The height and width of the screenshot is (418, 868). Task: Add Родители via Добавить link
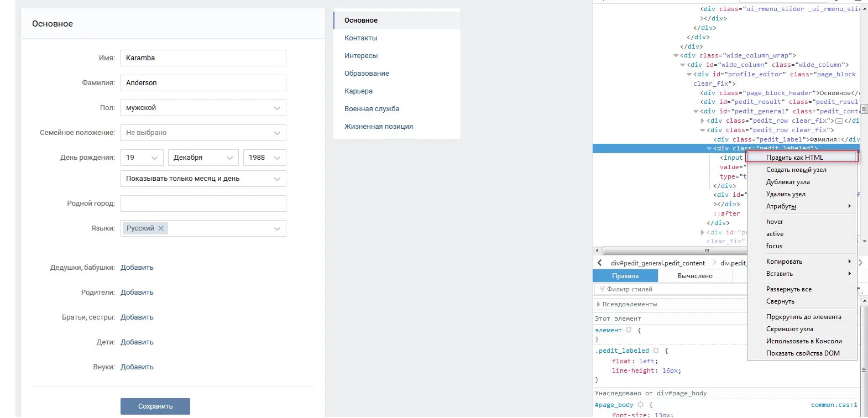coord(137,292)
